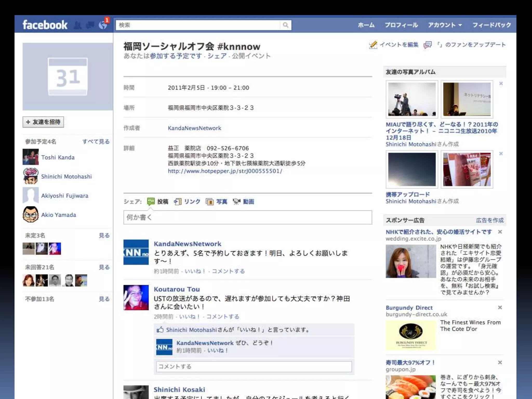Image resolution: width=532 pixels, height=399 pixels.
Task: Close the NHK wedding site ad
Action: pos(500,232)
